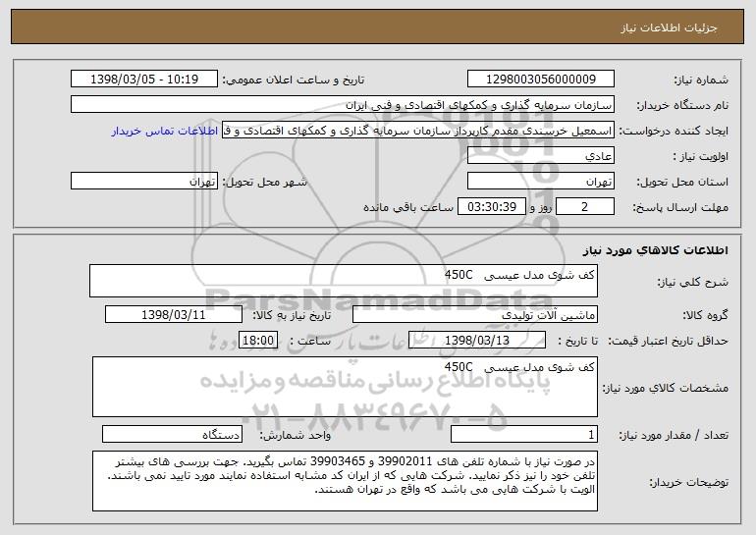Image resolution: width=756 pixels, height=535 pixels.
Task: Click the اطلاعات کالاهای مورد نیاز section heading
Action: (655, 249)
